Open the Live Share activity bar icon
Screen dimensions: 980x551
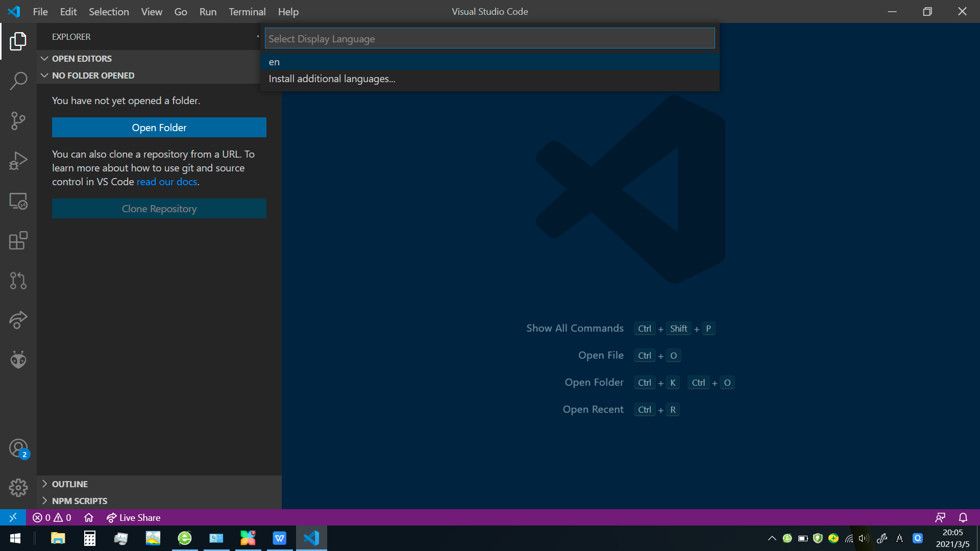[18, 320]
